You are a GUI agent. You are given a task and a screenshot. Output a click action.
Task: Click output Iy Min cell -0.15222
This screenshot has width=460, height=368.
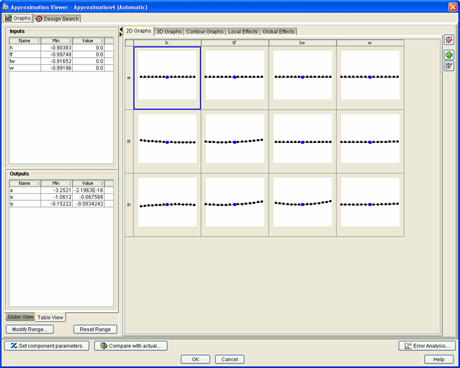click(56, 204)
